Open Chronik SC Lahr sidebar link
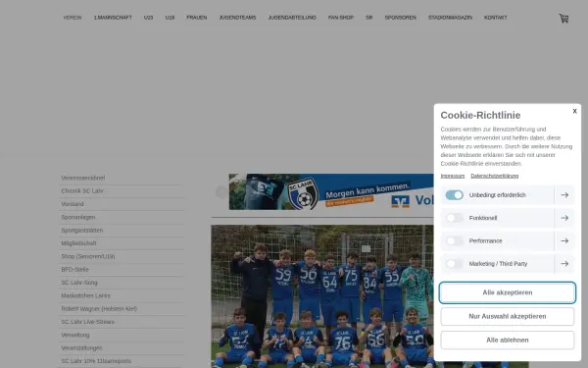588x368 pixels. tap(82, 190)
